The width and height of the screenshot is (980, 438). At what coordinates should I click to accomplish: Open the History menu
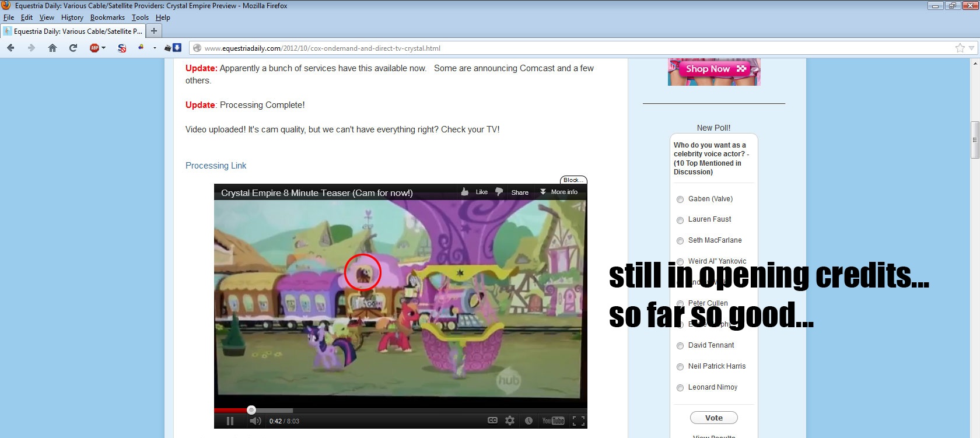(x=72, y=17)
